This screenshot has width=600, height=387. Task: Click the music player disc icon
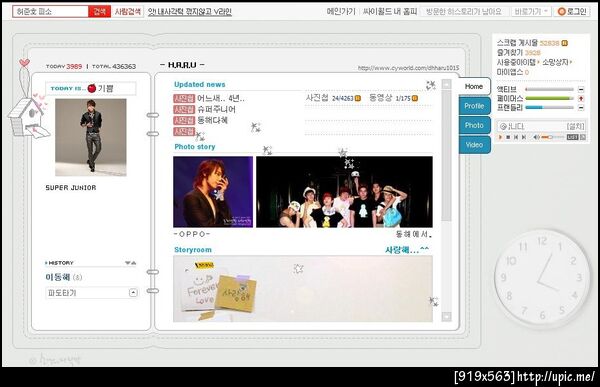pos(504,126)
